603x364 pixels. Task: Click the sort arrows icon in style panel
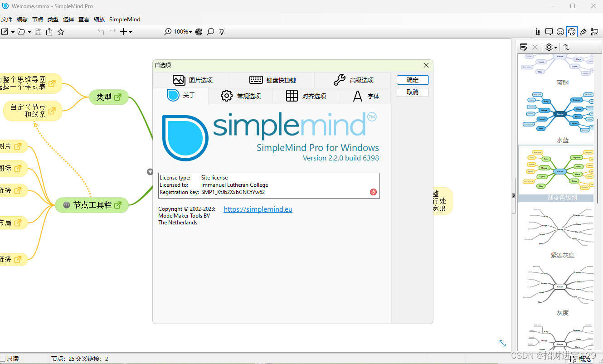[x=566, y=47]
